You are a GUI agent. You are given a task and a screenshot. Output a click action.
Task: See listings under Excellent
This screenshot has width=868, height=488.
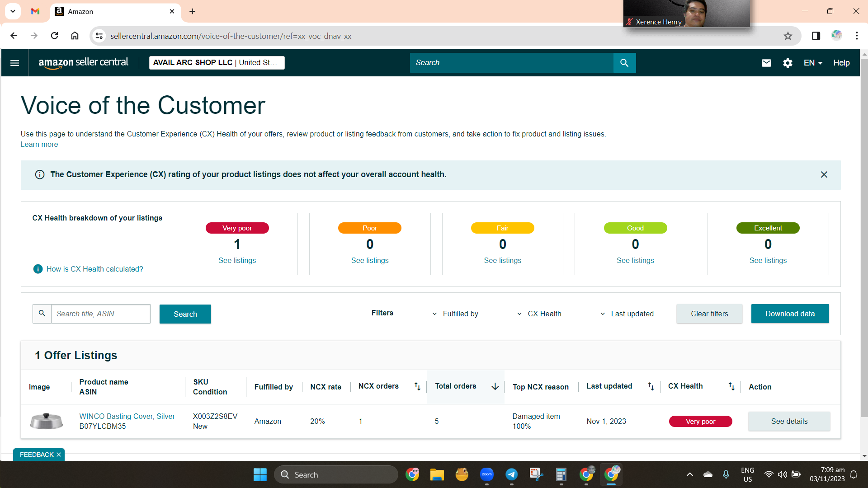point(768,261)
